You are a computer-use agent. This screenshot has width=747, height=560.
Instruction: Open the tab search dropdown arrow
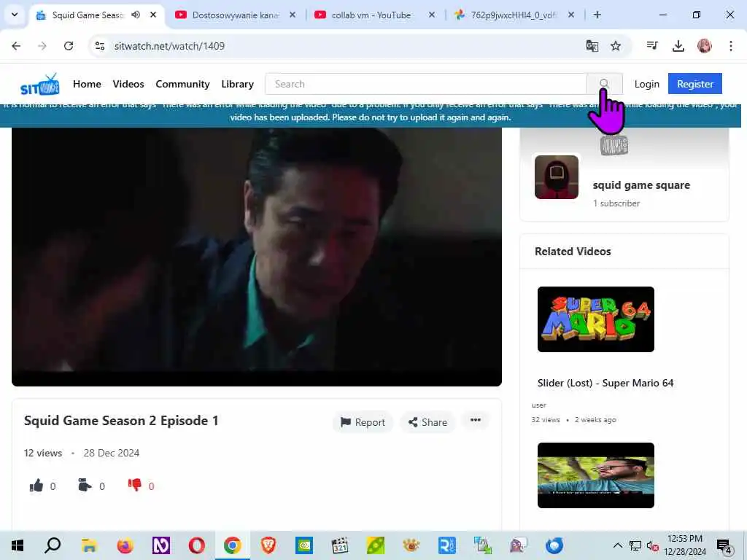pos(15,15)
